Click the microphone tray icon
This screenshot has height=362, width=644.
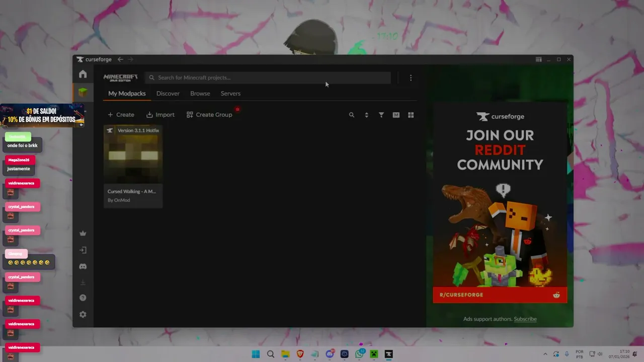pyautogui.click(x=567, y=354)
